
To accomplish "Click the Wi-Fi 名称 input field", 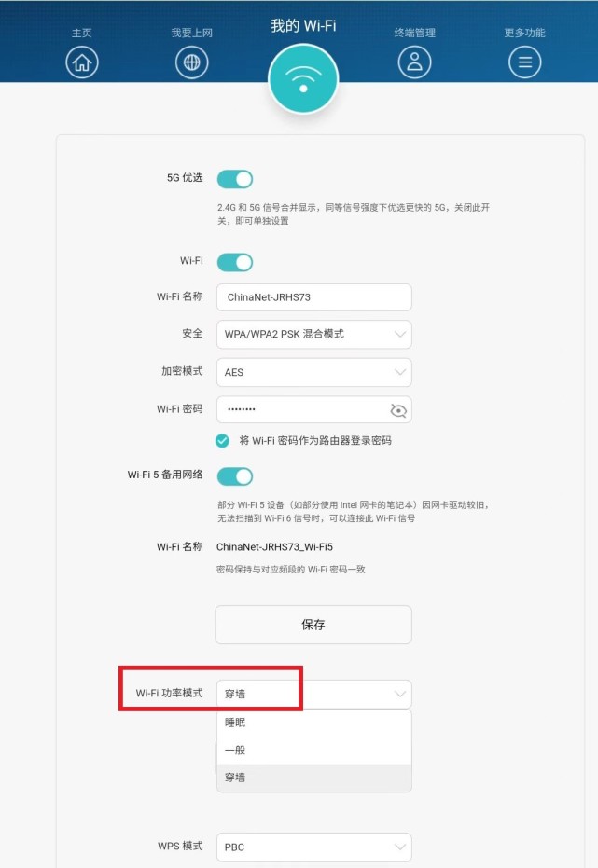I will 313,297.
